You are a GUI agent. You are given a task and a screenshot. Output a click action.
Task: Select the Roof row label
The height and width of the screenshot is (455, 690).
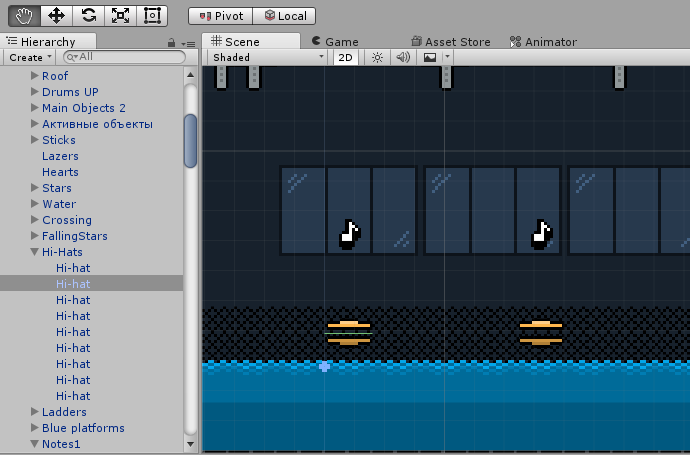(55, 76)
